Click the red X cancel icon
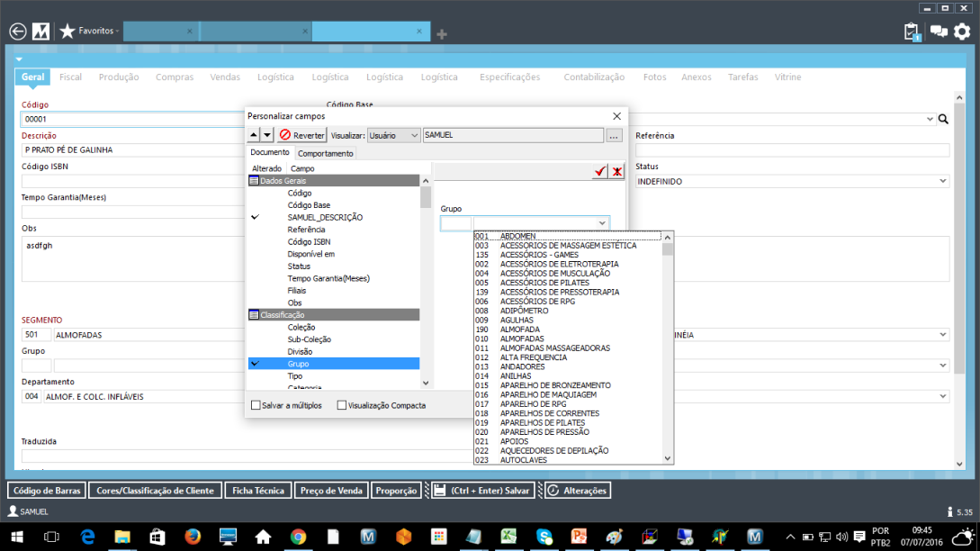Viewport: 980px width, 551px height. click(x=616, y=171)
